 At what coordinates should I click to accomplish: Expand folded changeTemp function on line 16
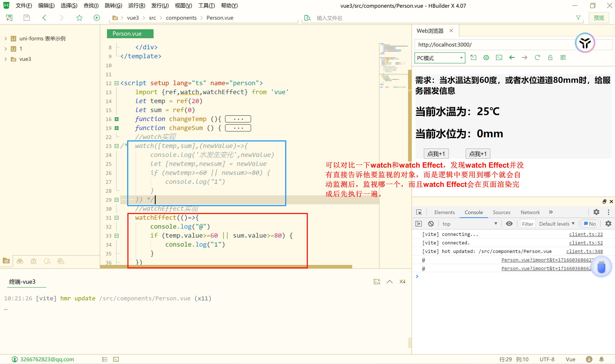[x=117, y=119]
